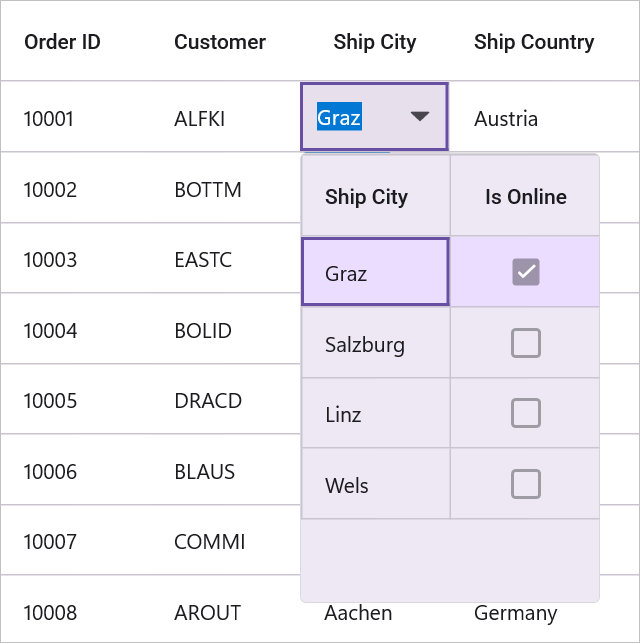The image size is (640, 643).
Task: Click the Order ID column header
Action: coord(62,42)
